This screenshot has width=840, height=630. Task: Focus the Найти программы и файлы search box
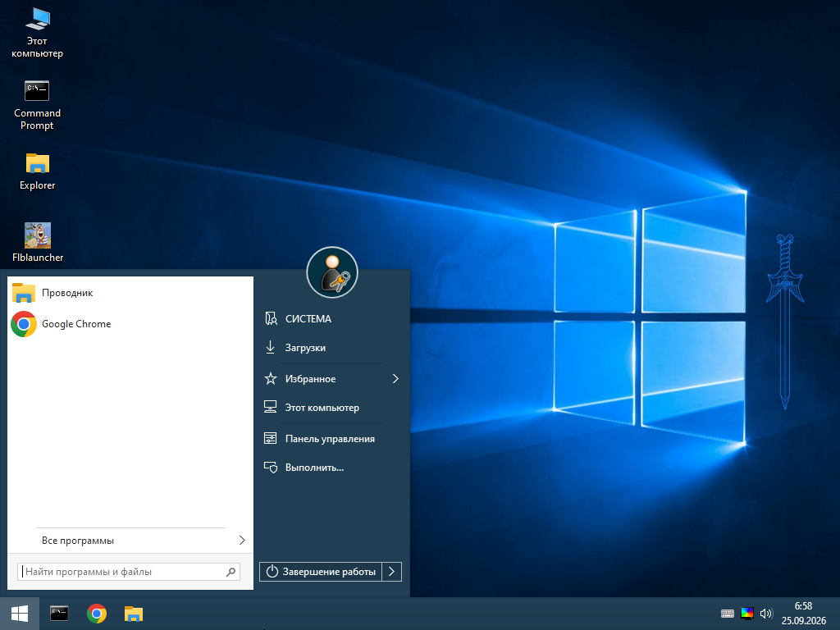click(129, 572)
